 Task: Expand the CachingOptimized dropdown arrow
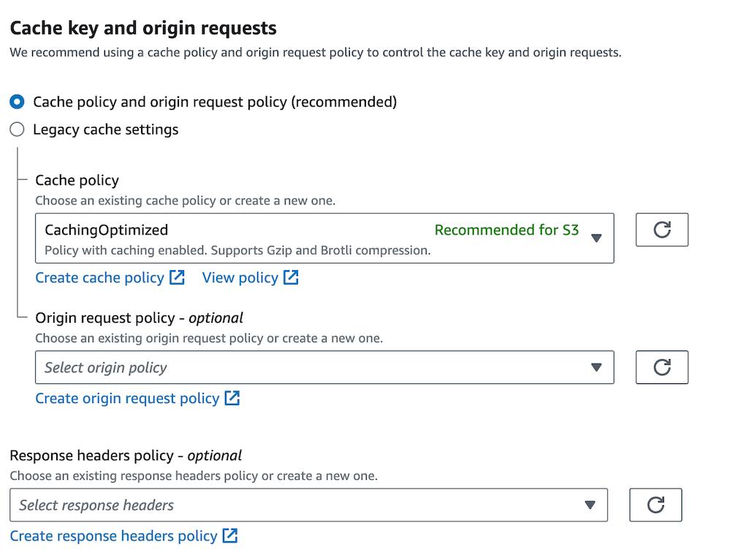pos(596,238)
